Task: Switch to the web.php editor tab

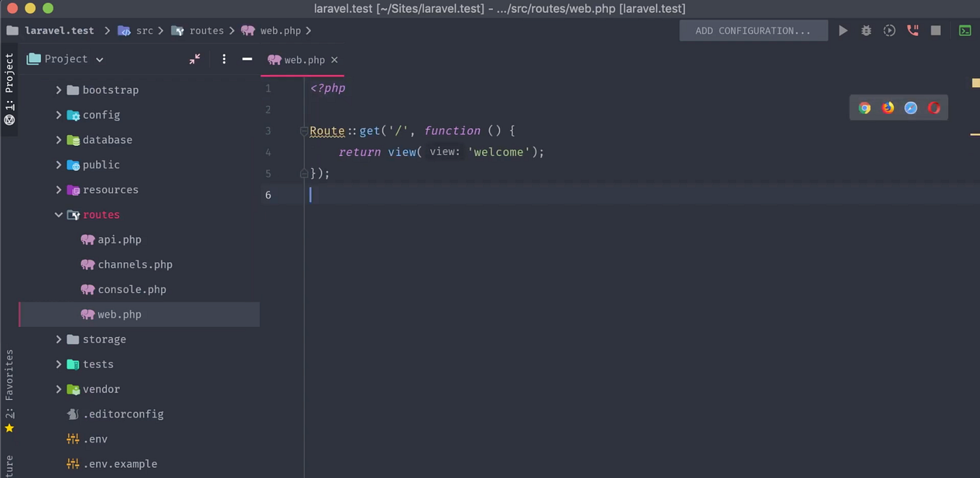Action: click(x=305, y=60)
